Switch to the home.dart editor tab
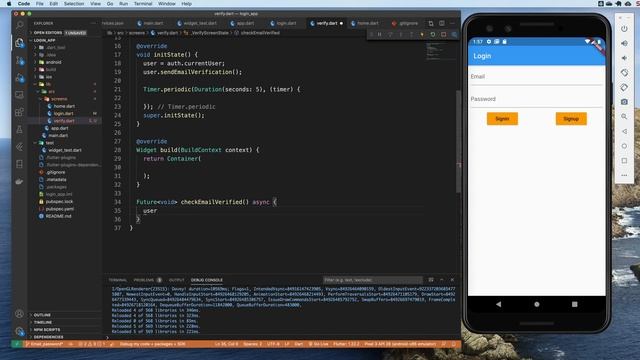The width and height of the screenshot is (640, 360). tap(367, 23)
